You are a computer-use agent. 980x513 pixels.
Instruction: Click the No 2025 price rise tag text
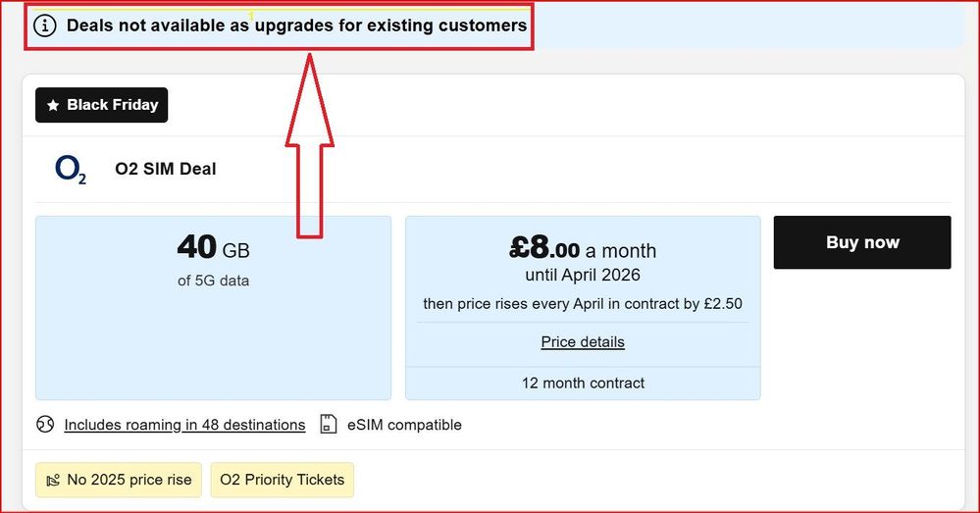click(129, 481)
